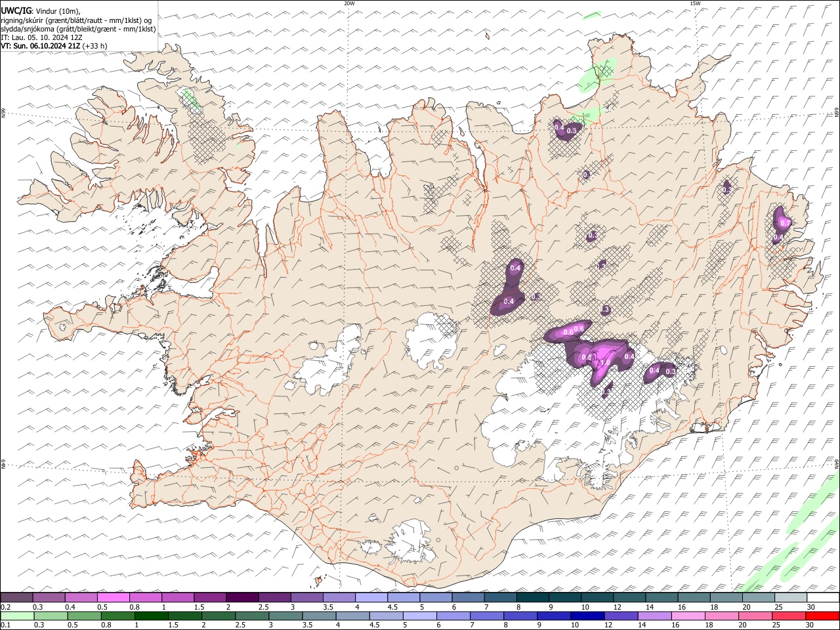
Task: Select the 'IT: Lau. 05. 10. 2024 12Z' line
Action: [41, 37]
